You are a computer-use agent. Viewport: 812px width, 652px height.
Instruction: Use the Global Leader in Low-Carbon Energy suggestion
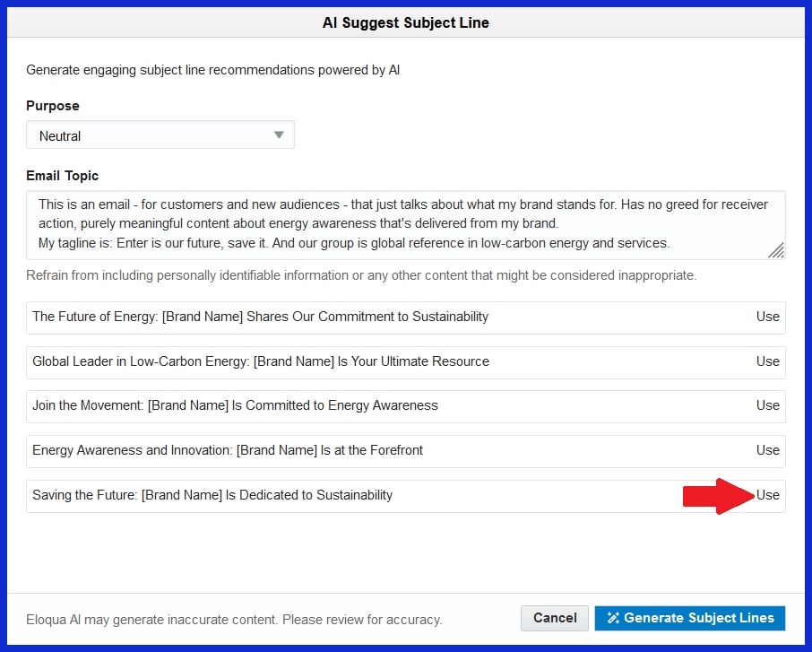[768, 361]
